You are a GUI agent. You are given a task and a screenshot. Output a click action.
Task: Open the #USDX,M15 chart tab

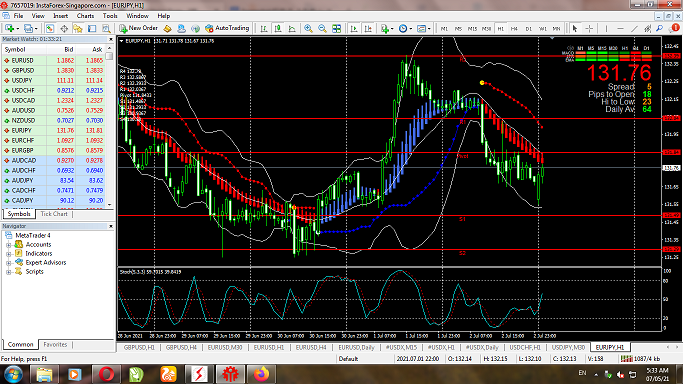pos(401,347)
